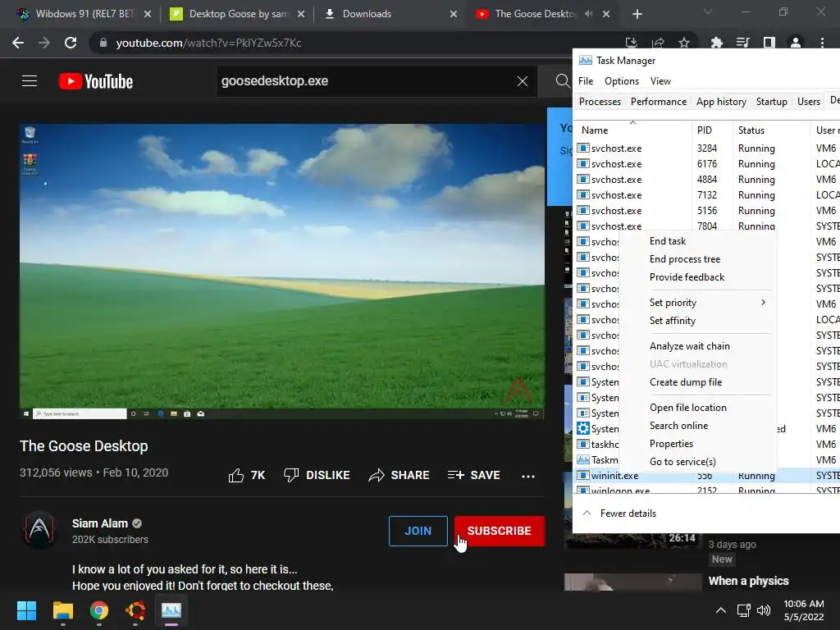Open the media control queue icon
This screenshot has width=840, height=630.
(x=742, y=43)
